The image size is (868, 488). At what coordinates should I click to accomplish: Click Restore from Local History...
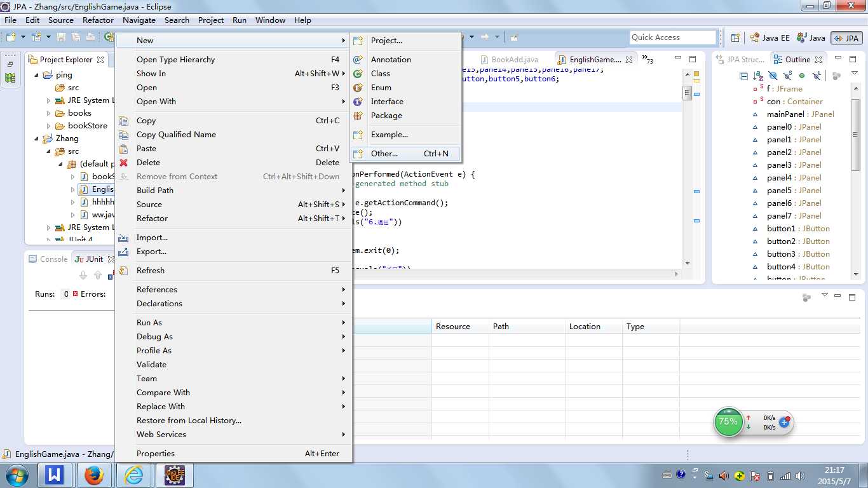pyautogui.click(x=233, y=421)
